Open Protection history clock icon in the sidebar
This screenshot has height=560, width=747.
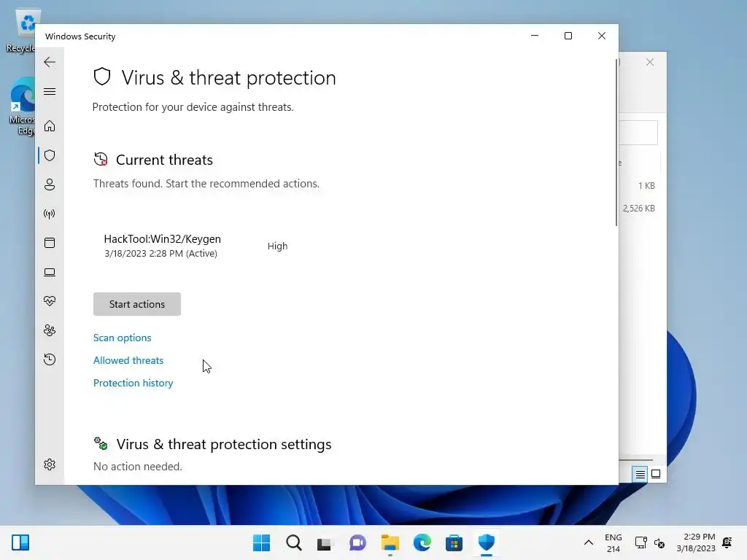[x=50, y=359]
